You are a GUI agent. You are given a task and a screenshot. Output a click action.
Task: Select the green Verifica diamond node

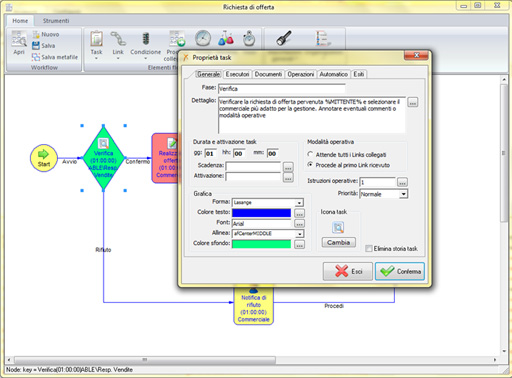coord(103,158)
